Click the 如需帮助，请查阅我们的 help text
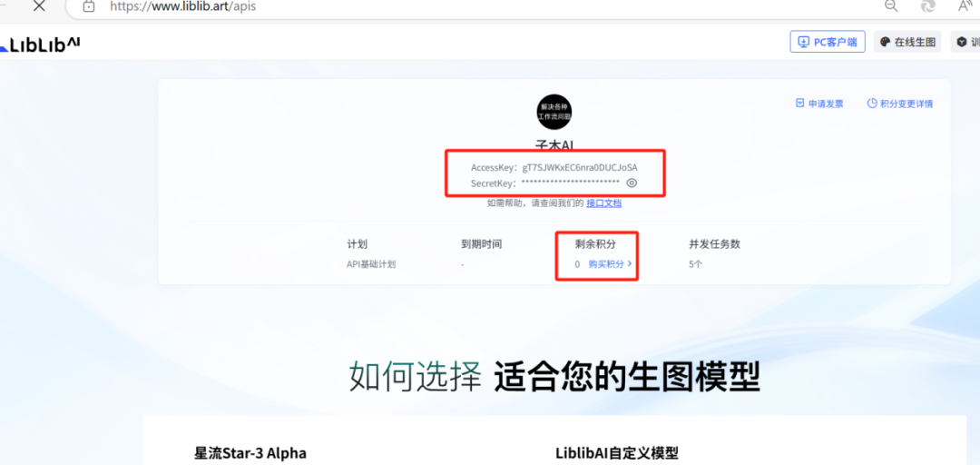This screenshot has height=465, width=980. (x=535, y=203)
